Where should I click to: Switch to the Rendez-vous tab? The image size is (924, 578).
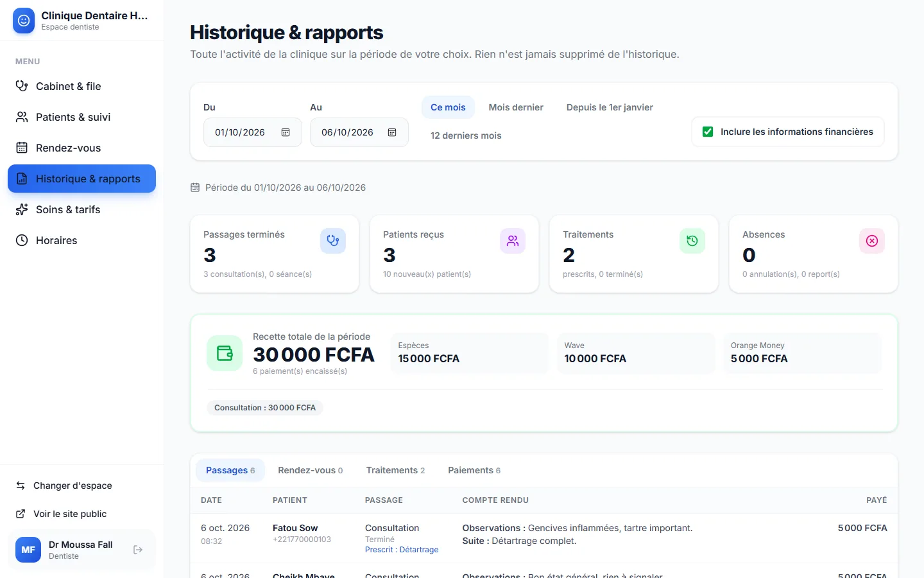pyautogui.click(x=311, y=470)
